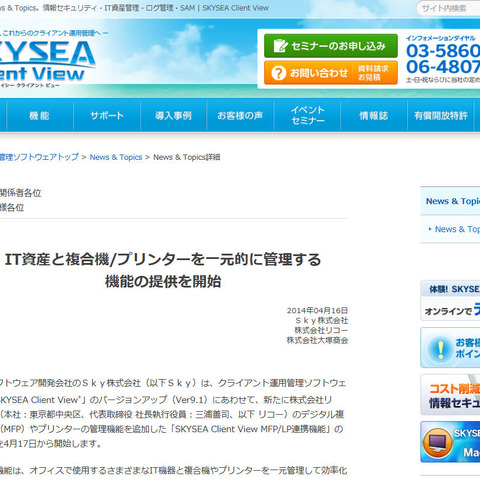Image resolution: width=480 pixels, height=480 pixels.
Task: Click the 03-5860 phone number
Action: click(443, 51)
